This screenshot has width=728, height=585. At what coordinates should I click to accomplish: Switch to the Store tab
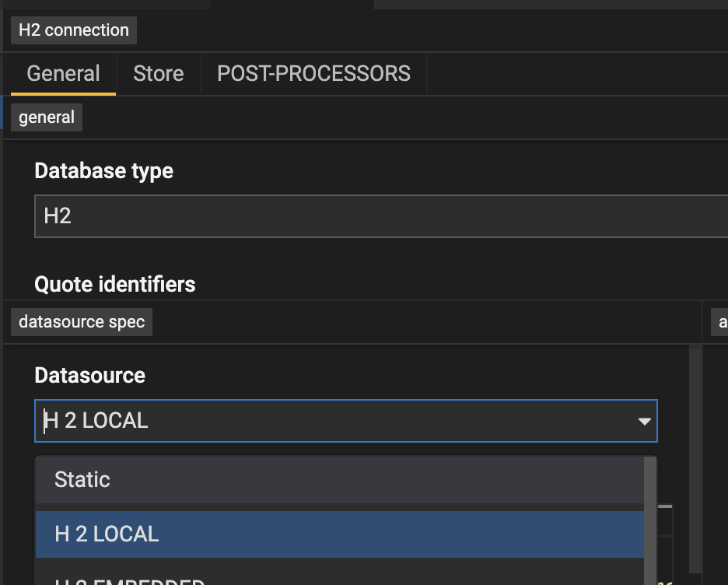158,73
